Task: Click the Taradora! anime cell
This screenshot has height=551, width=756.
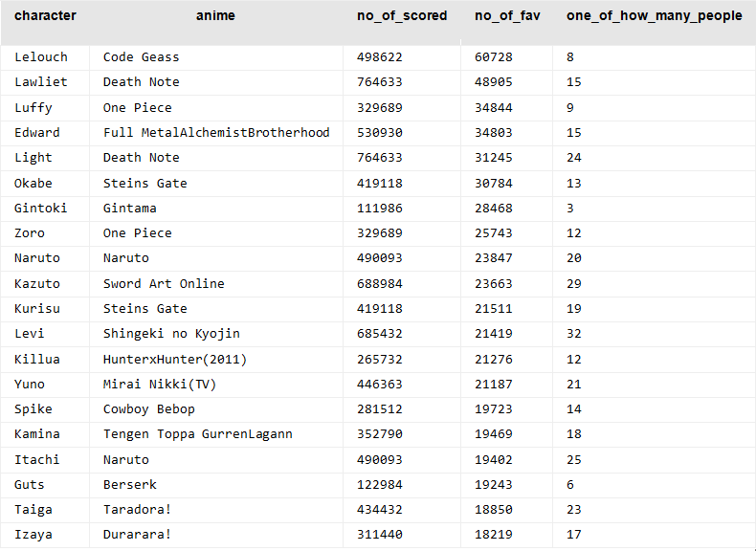Action: pyautogui.click(x=138, y=510)
